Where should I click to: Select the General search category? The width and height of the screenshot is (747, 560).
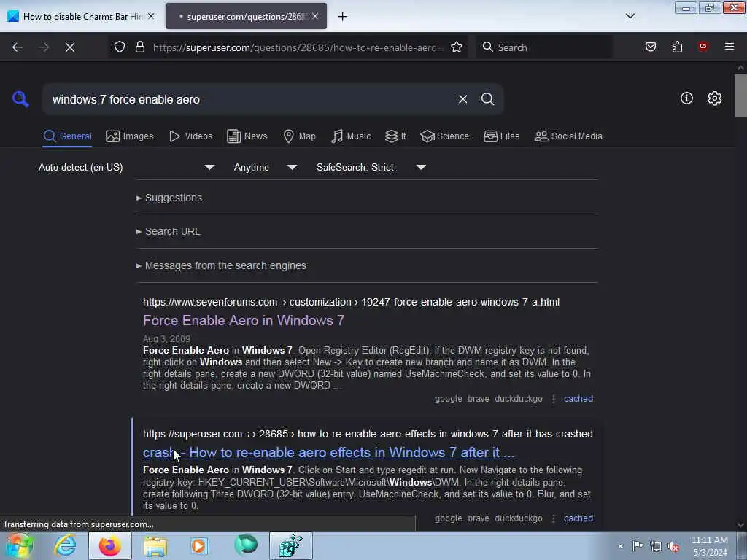[x=68, y=136]
